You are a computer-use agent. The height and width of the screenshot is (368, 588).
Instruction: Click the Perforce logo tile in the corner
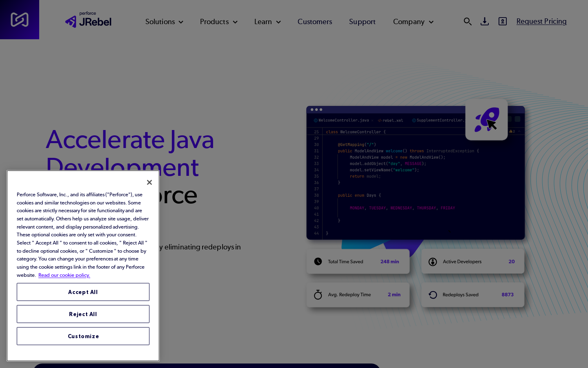click(x=20, y=20)
